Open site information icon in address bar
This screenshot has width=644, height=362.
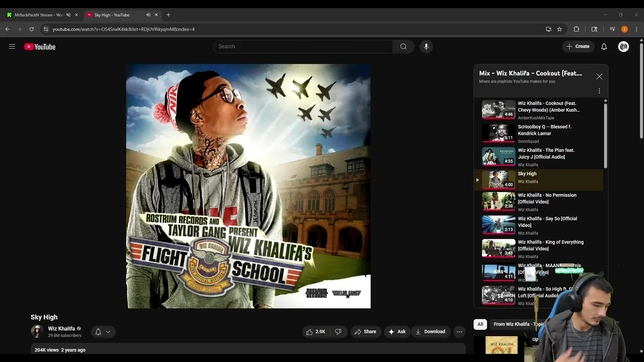point(46,29)
